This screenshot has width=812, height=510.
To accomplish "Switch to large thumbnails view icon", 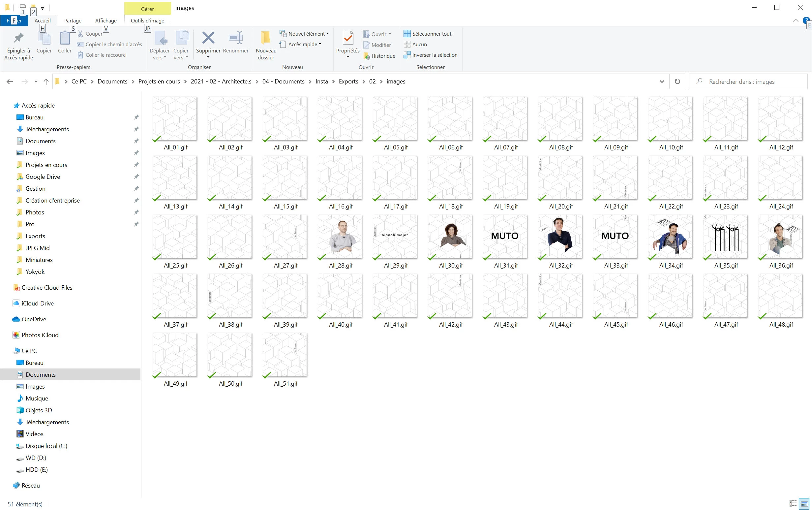I will click(804, 504).
